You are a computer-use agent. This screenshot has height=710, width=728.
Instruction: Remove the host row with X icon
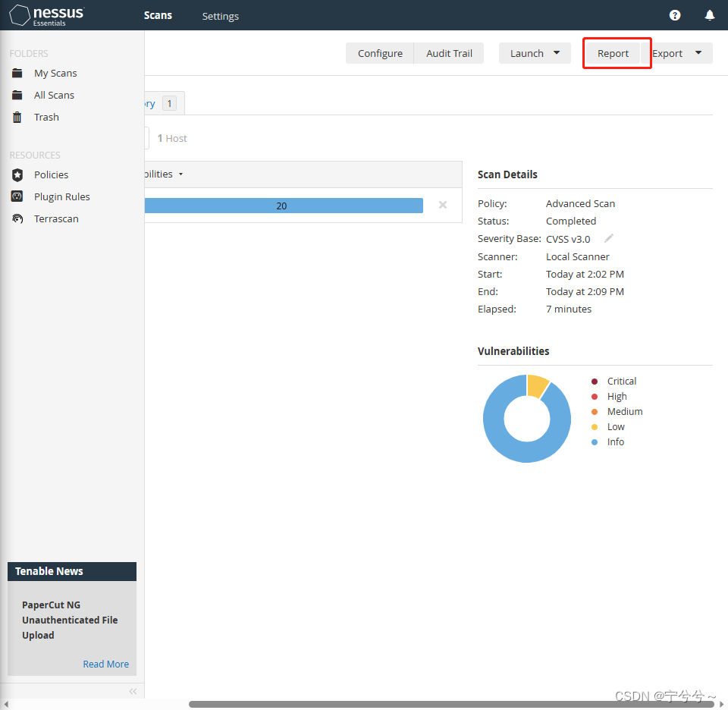442,205
